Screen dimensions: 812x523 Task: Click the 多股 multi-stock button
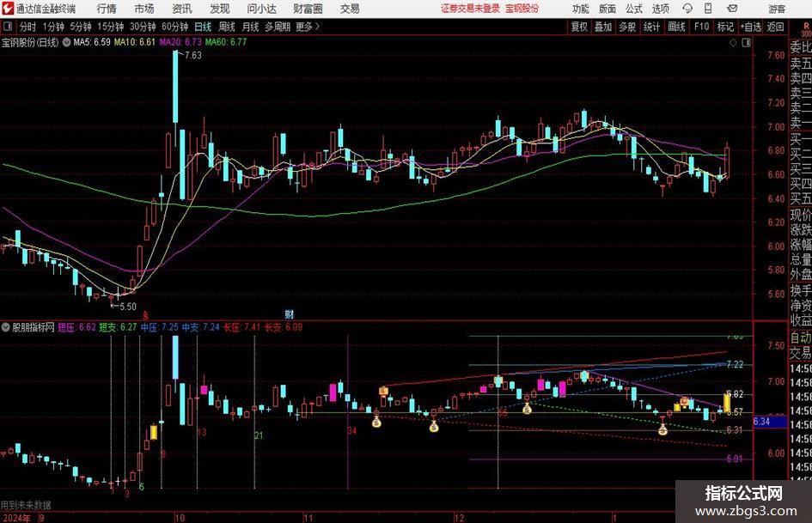627,27
